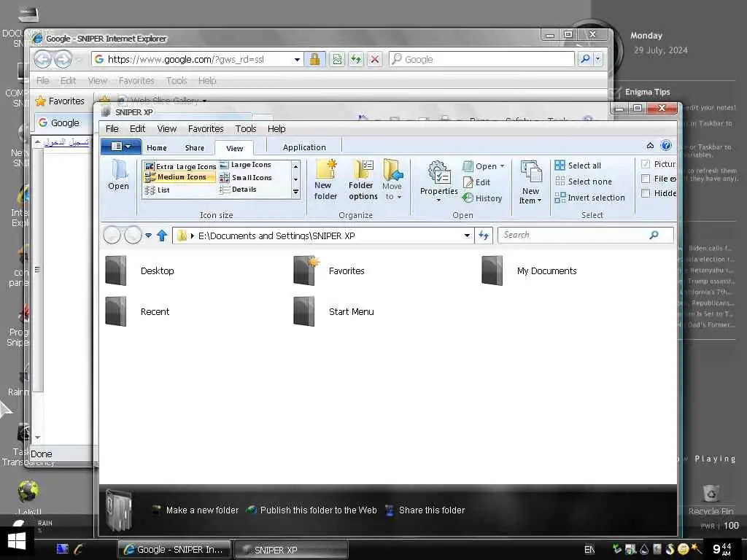This screenshot has height=560, width=747.
Task: Open the Desktop folder
Action: point(139,271)
